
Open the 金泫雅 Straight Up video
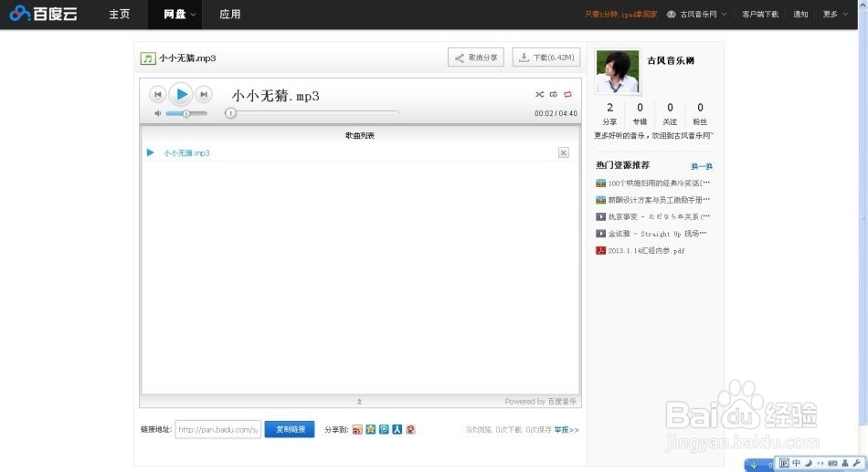click(657, 234)
